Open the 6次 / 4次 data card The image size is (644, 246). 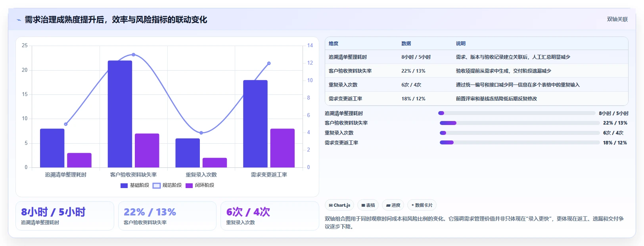(x=270, y=216)
